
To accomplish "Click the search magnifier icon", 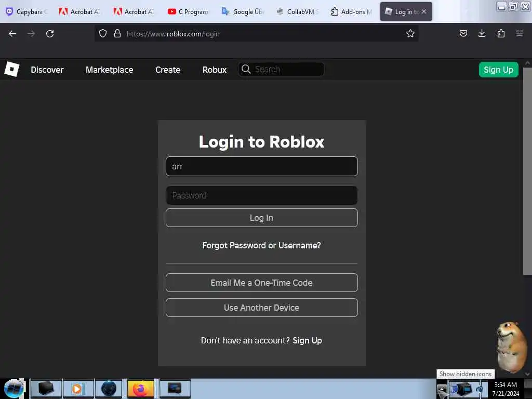I will click(246, 69).
